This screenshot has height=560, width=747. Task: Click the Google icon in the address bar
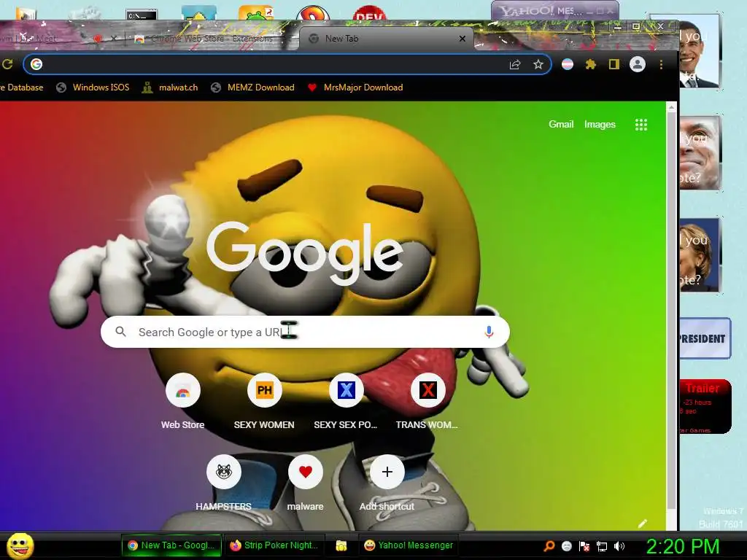(x=36, y=64)
